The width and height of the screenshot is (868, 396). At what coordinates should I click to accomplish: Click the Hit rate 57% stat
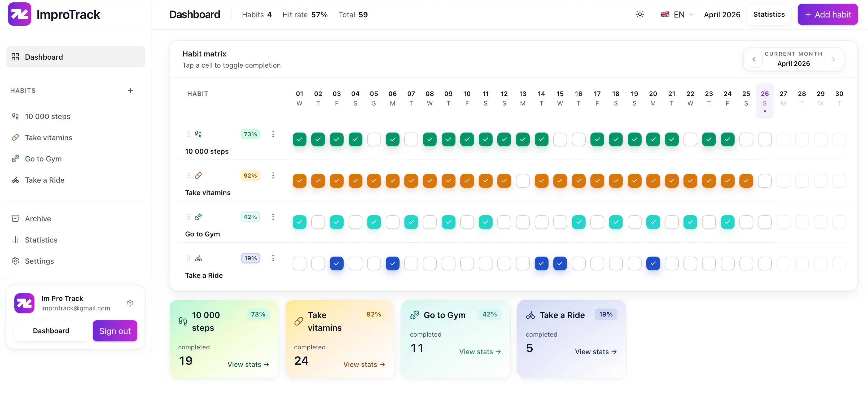(x=305, y=15)
